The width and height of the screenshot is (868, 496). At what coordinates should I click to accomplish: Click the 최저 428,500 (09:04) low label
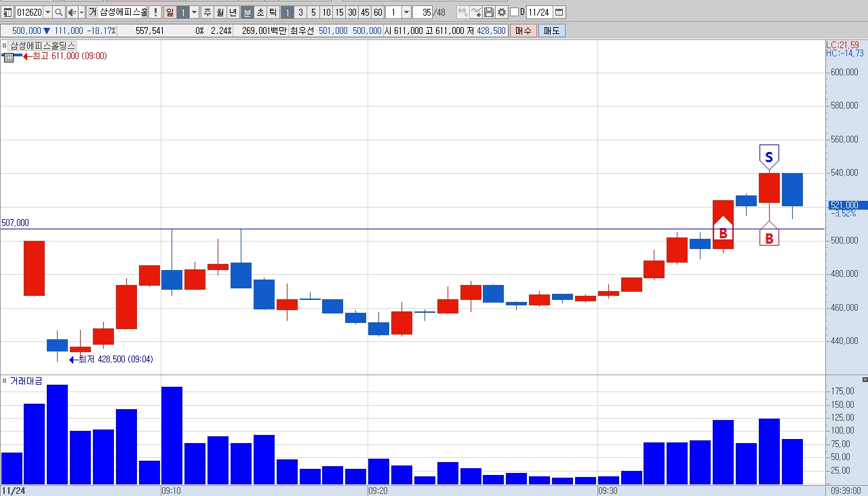tap(116, 360)
